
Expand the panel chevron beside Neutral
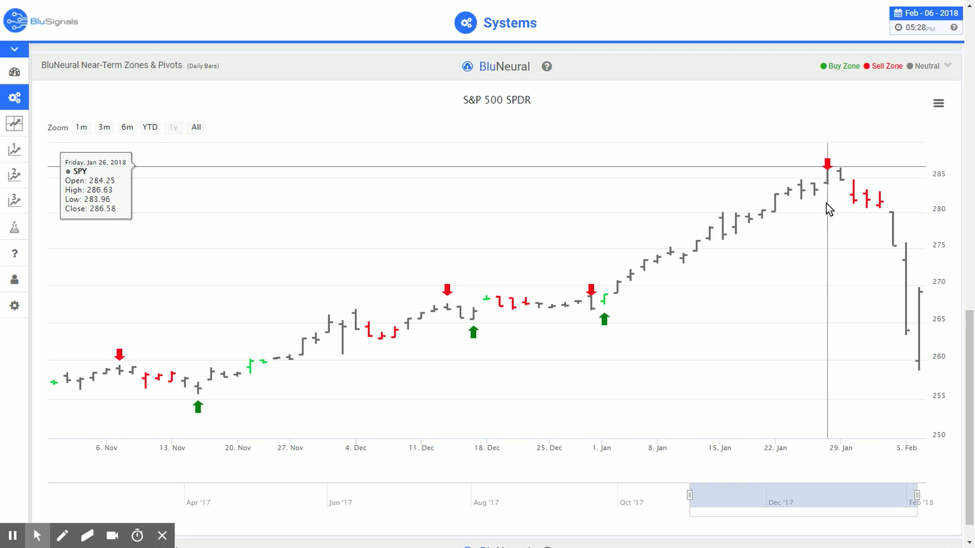point(948,66)
